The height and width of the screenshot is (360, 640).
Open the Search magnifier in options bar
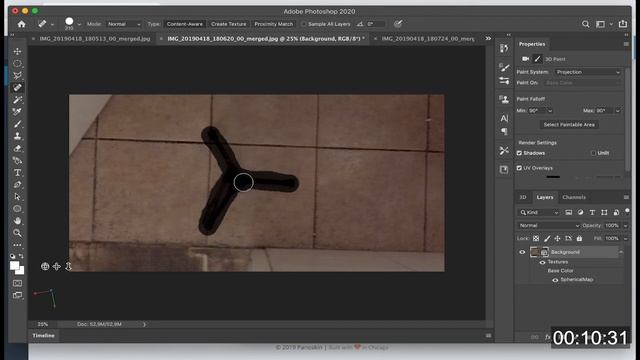[x=585, y=24]
